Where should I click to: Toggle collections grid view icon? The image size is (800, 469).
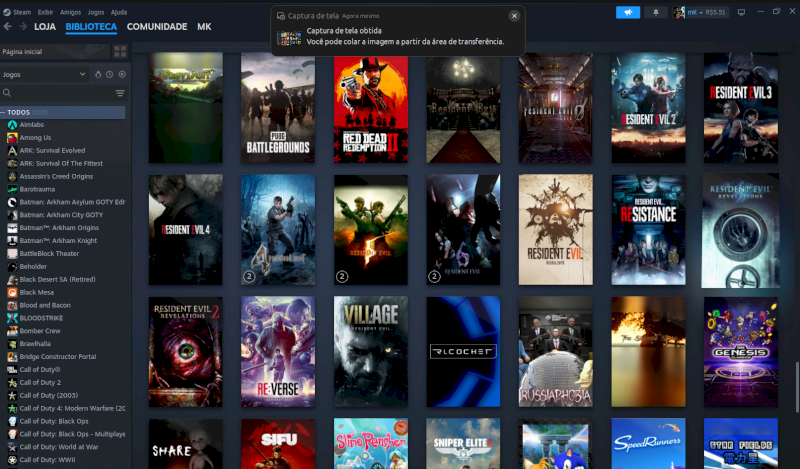tap(120, 51)
